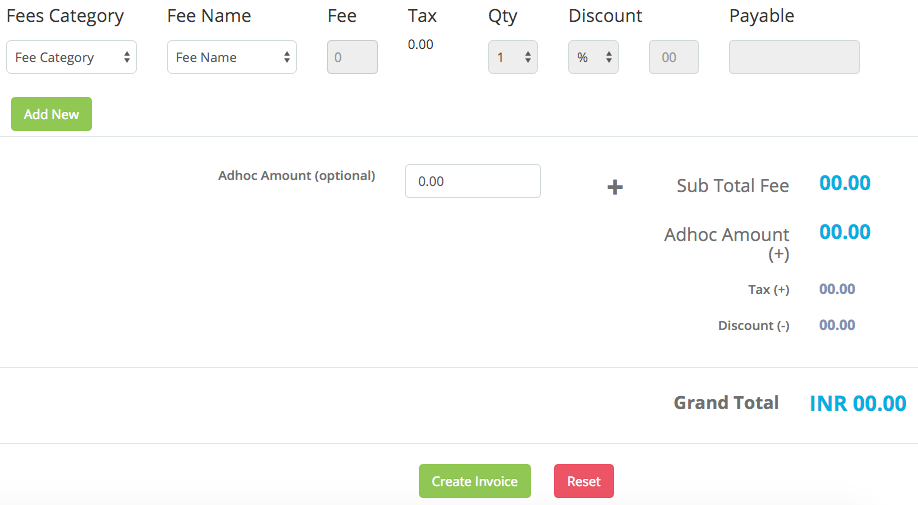The image size is (918, 505).
Task: Click the Payable amount field
Action: pos(794,57)
